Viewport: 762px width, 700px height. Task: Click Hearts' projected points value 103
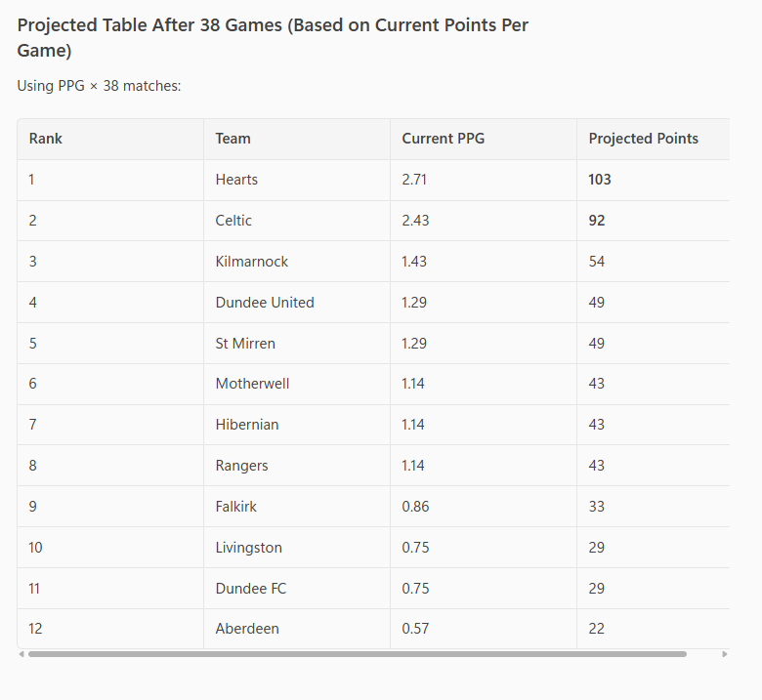(x=600, y=180)
